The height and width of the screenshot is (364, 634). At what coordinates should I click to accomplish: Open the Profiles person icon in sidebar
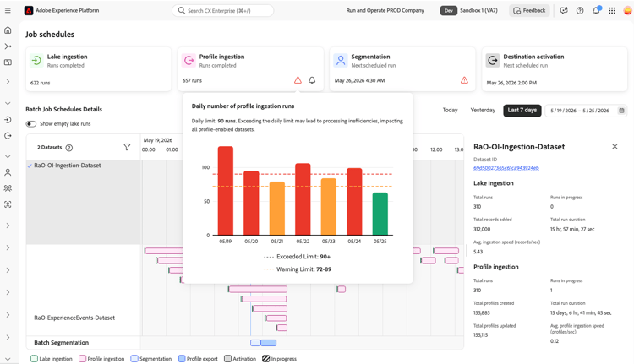(x=8, y=172)
